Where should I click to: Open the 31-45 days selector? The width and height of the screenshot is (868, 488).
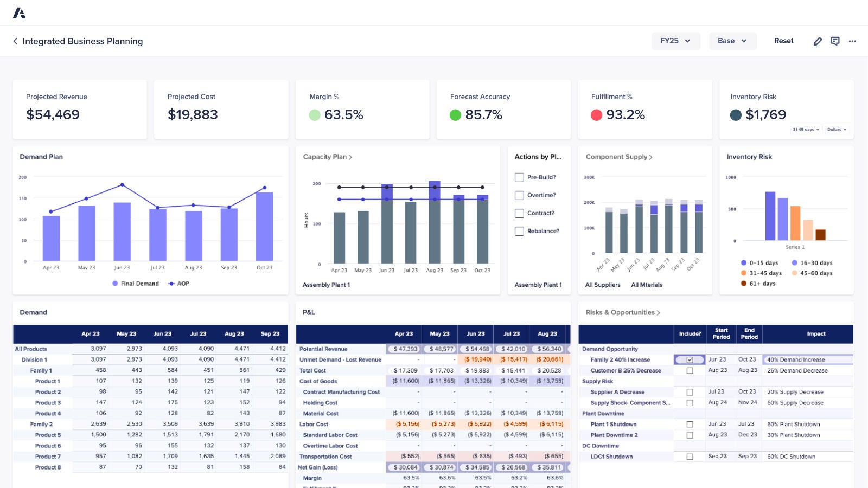806,130
